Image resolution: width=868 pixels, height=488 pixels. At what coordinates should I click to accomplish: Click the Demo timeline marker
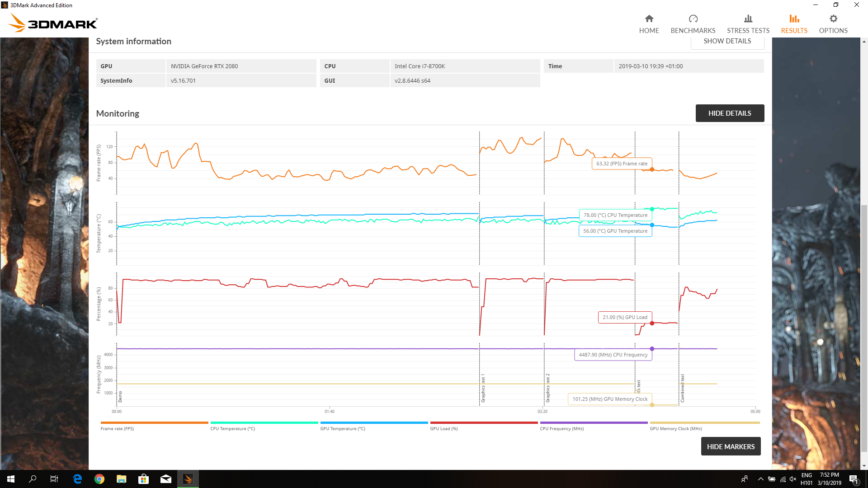120,397
